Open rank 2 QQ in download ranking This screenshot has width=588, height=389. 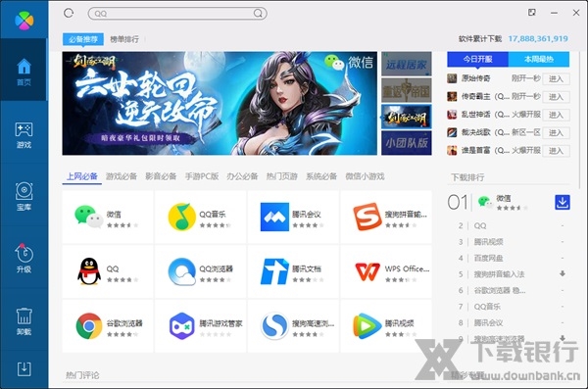tap(480, 225)
